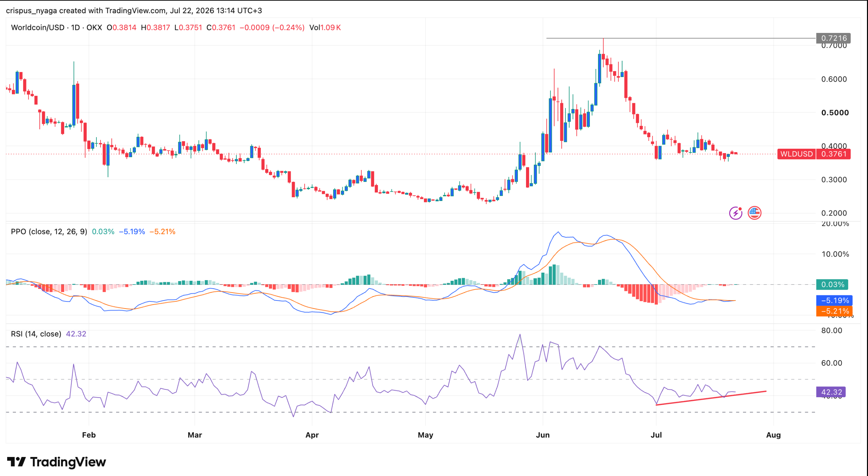868x476 pixels.
Task: Click the open value O0.3814
Action: [122, 28]
